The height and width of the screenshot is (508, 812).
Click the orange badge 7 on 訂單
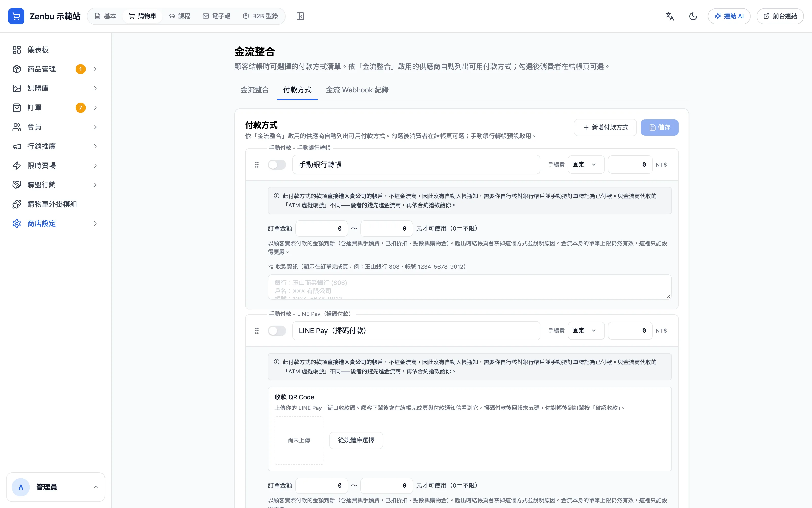80,107
